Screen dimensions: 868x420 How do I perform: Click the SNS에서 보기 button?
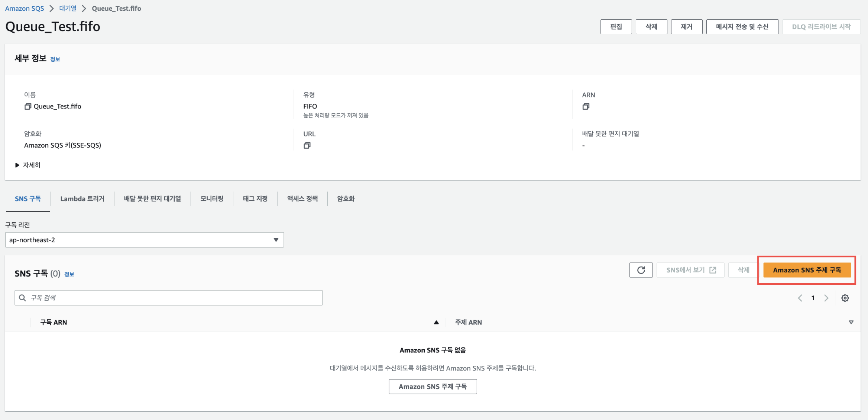click(x=690, y=270)
